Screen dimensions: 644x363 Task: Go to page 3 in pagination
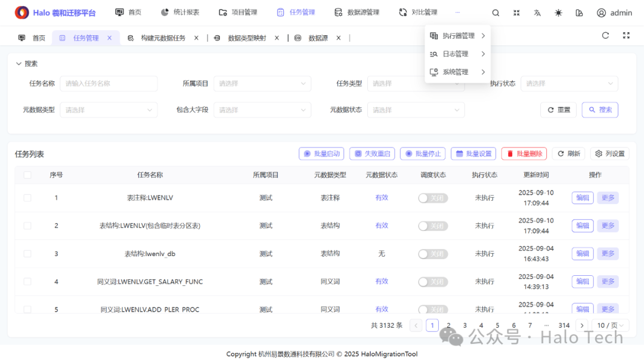(x=465, y=325)
